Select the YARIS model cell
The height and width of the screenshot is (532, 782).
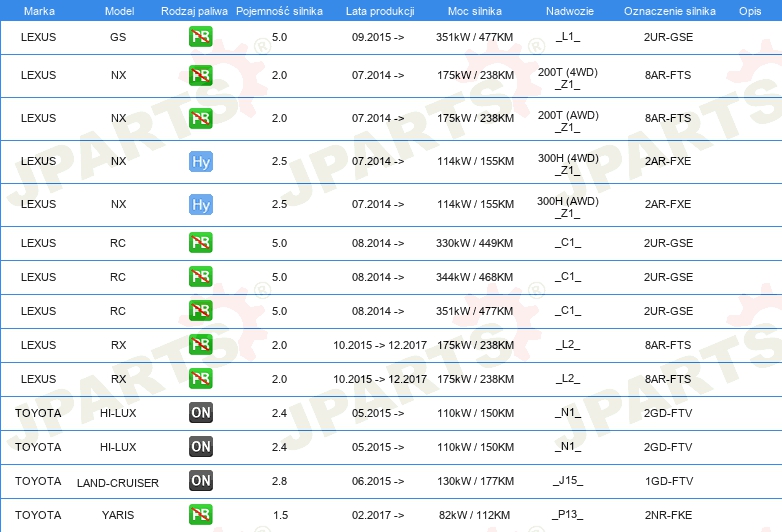[x=118, y=515]
